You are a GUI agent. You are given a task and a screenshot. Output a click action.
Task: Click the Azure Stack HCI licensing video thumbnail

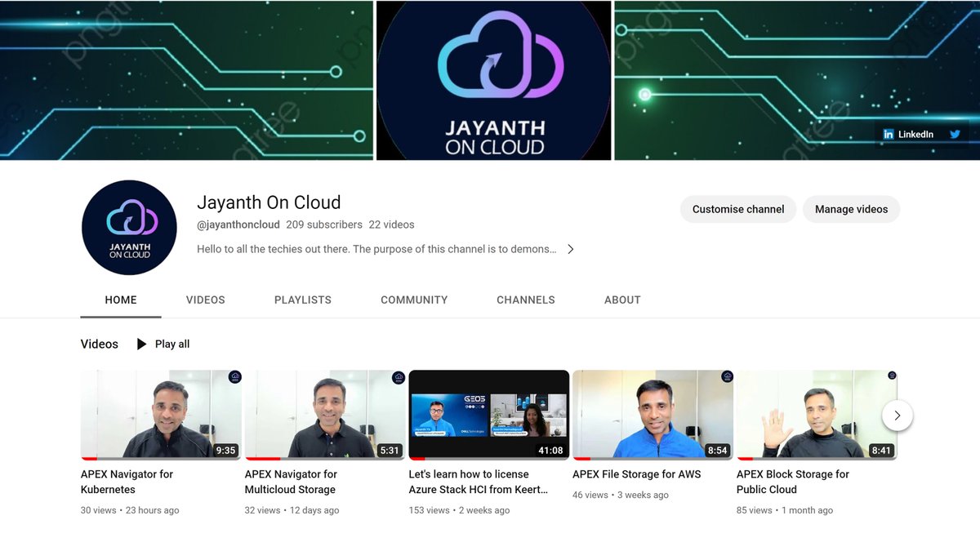tap(488, 414)
